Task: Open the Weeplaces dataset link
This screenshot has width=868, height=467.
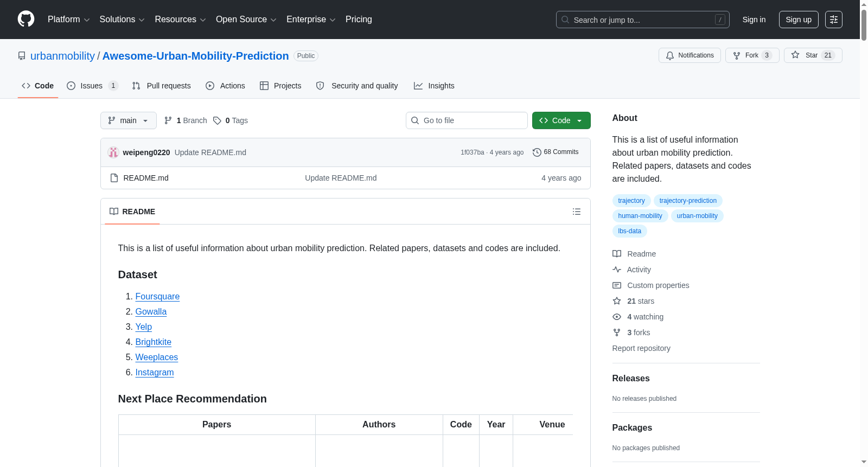Action: click(x=157, y=357)
